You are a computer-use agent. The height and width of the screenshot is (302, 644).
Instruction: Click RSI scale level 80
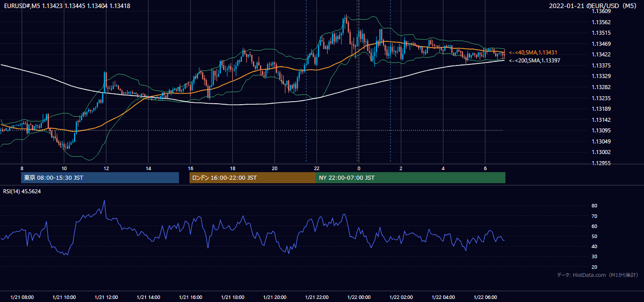coord(595,206)
